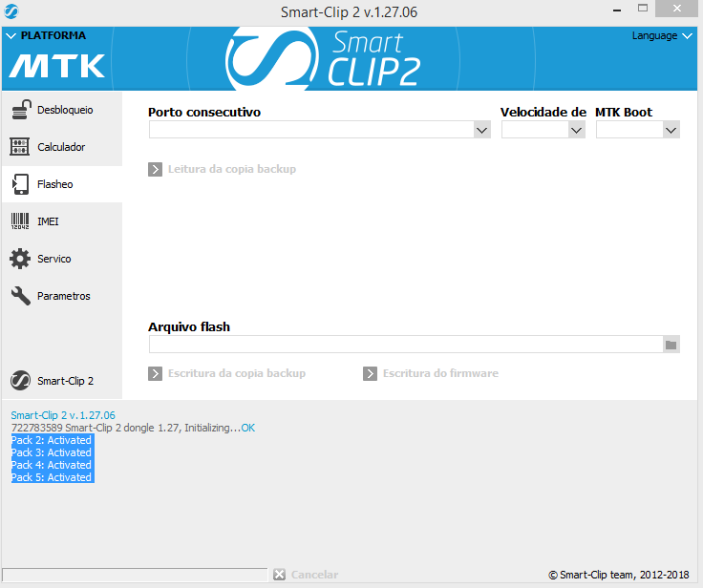Click Leitura da copia backup button
The image size is (703, 588).
[x=222, y=169]
